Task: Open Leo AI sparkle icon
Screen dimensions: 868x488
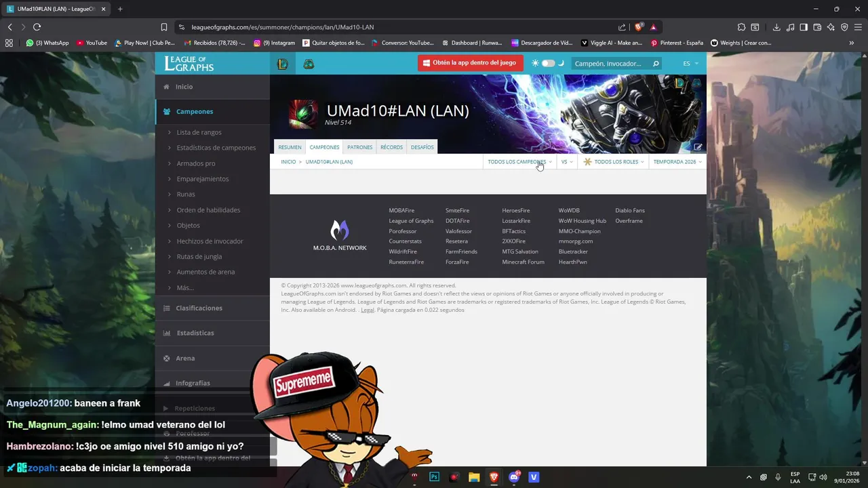Action: (831, 27)
